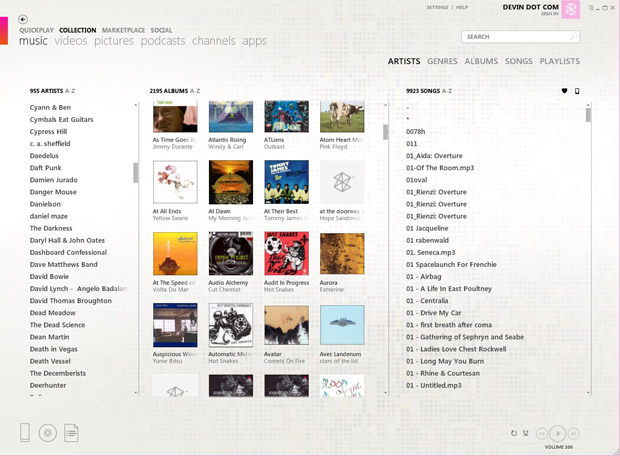Select song 01 - Long May You Burn
The image size is (620, 456).
click(445, 361)
